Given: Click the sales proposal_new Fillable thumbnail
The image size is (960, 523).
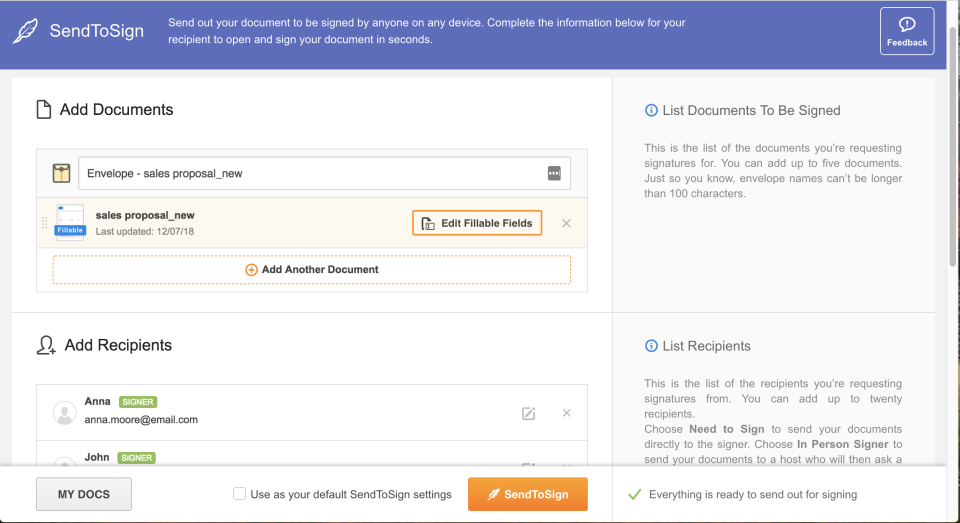Looking at the screenshot, I should tap(70, 222).
